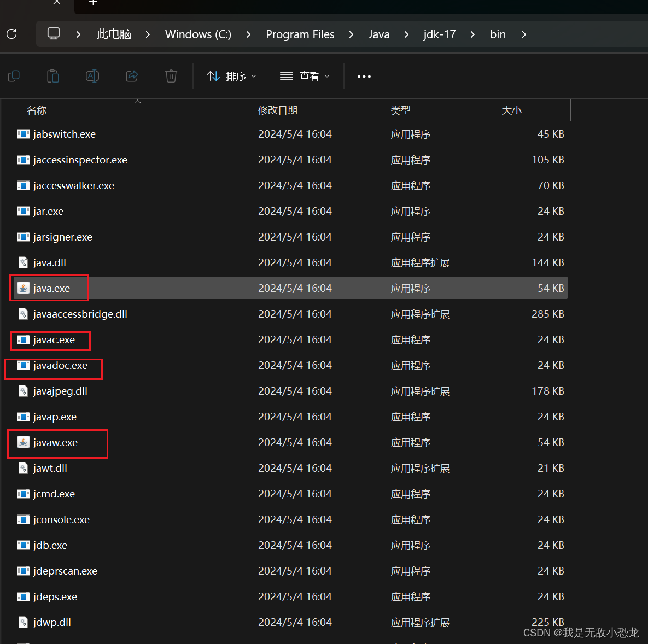Click the jcmd.exe application icon

click(x=23, y=494)
